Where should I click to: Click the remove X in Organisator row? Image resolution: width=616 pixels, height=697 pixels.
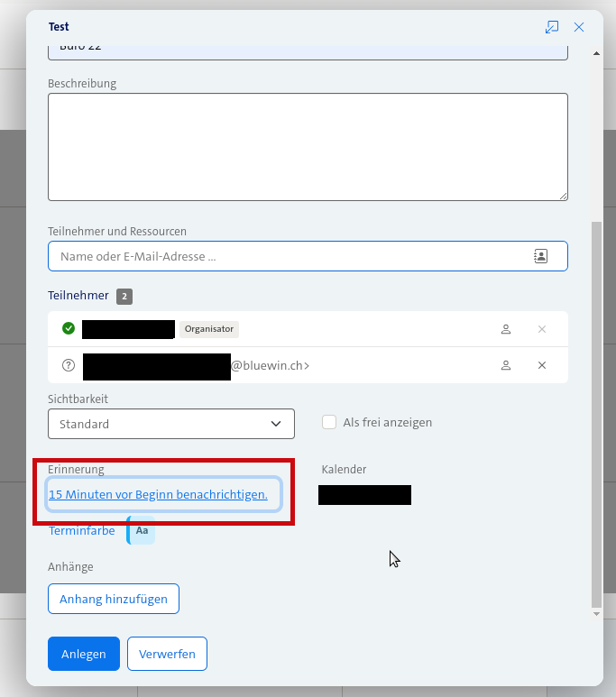(x=542, y=329)
